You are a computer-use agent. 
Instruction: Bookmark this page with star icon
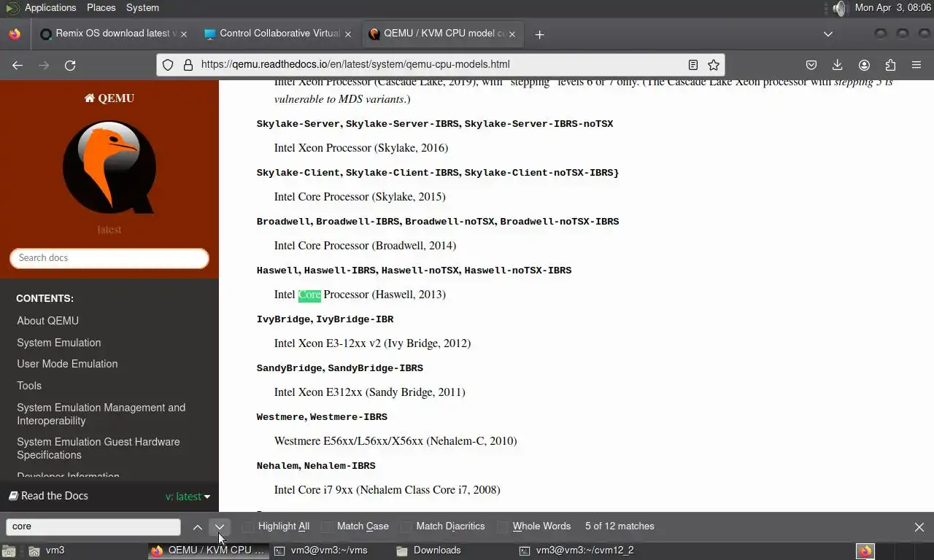coord(714,65)
